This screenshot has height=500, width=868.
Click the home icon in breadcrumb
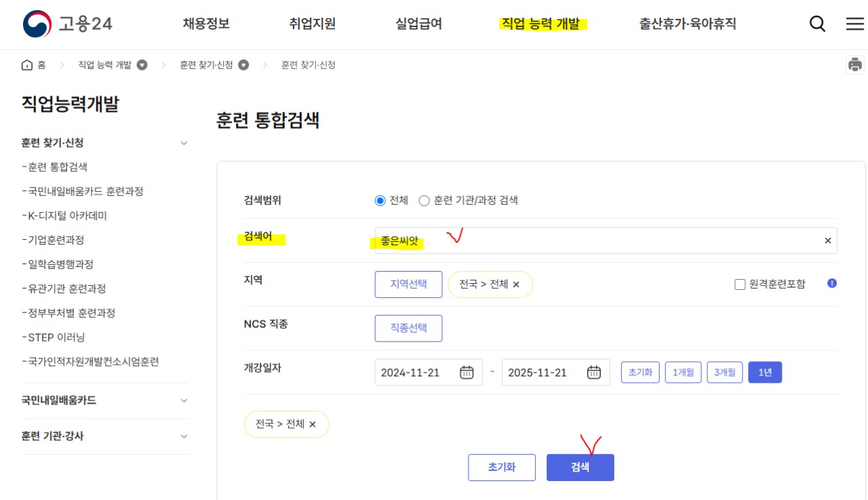pyautogui.click(x=27, y=65)
